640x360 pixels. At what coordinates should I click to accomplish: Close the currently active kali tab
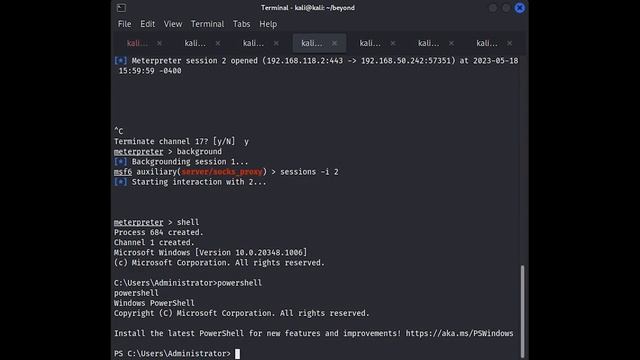coord(334,43)
